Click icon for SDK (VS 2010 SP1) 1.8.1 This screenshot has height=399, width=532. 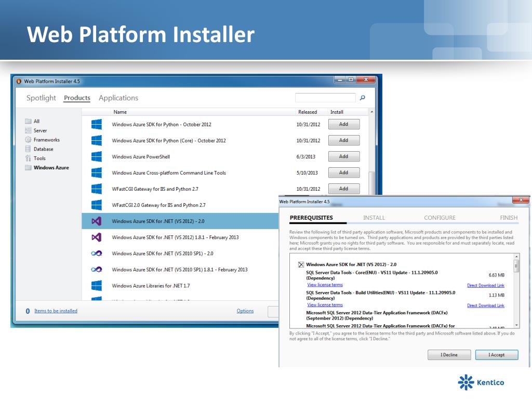click(97, 270)
